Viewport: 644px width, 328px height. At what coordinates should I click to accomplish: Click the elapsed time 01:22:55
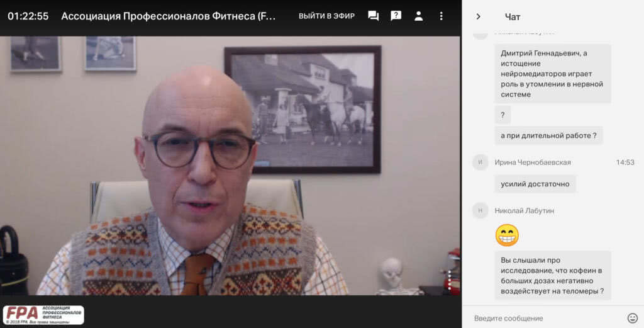(x=28, y=16)
